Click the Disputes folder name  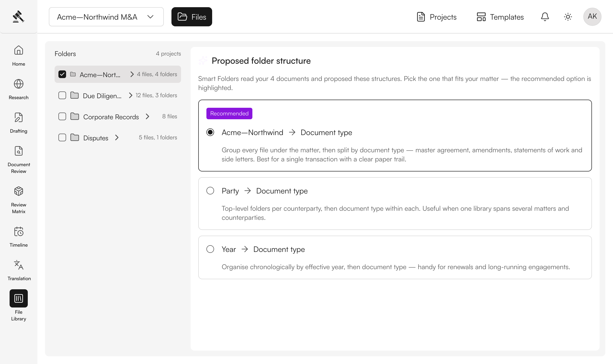coord(96,138)
